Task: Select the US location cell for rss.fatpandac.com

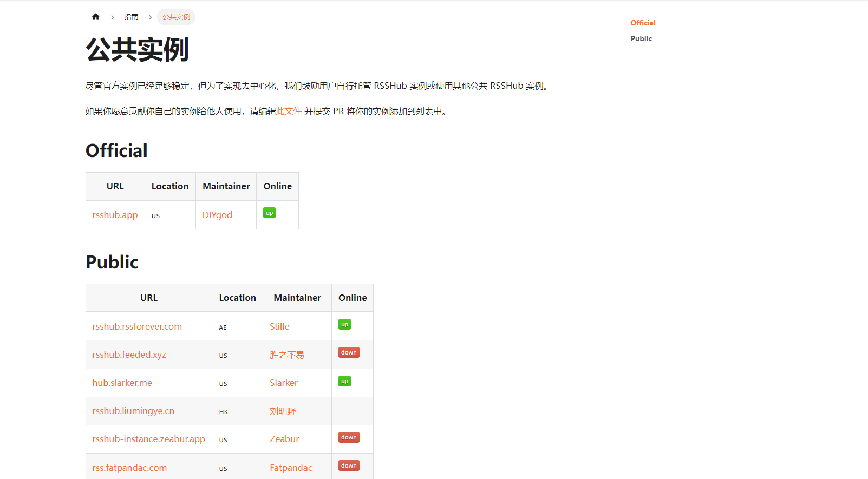Action: pyautogui.click(x=237, y=467)
